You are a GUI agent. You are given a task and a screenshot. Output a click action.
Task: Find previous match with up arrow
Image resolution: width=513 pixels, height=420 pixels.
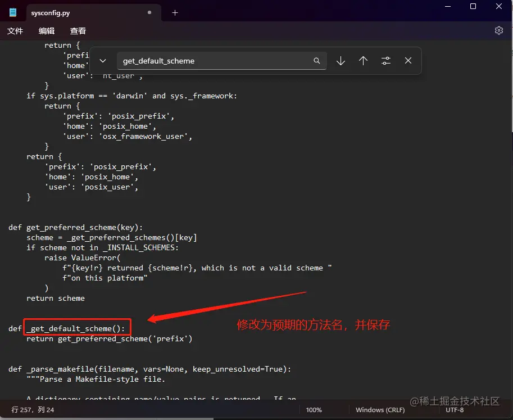click(x=363, y=61)
